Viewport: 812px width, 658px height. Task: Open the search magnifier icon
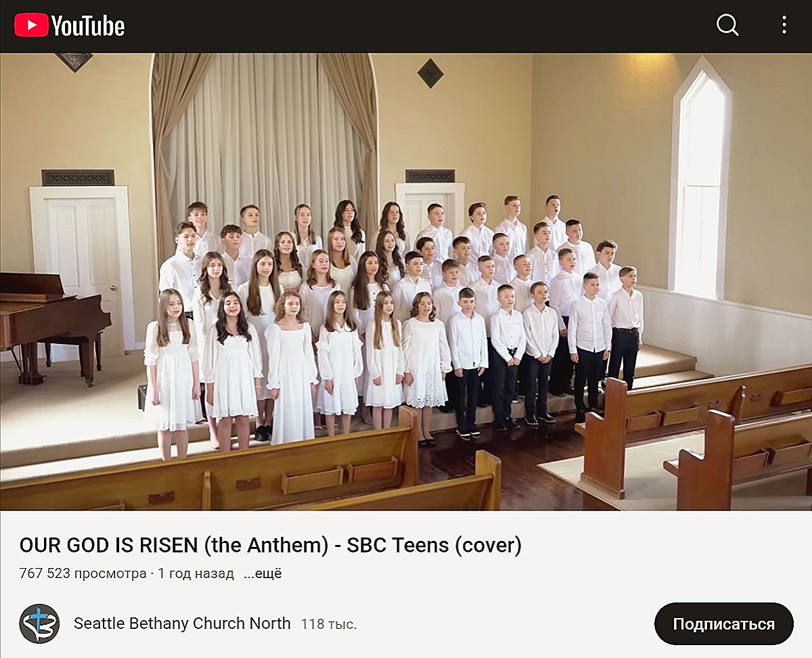[727, 26]
